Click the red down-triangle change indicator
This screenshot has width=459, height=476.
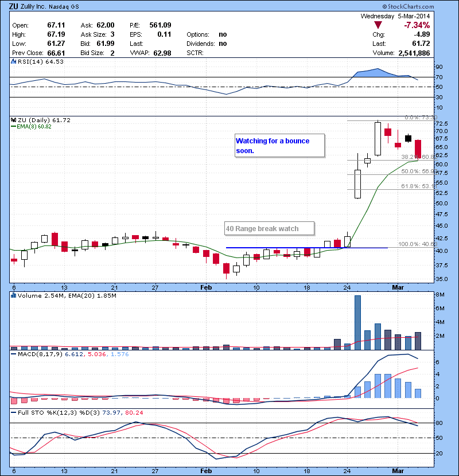point(378,25)
